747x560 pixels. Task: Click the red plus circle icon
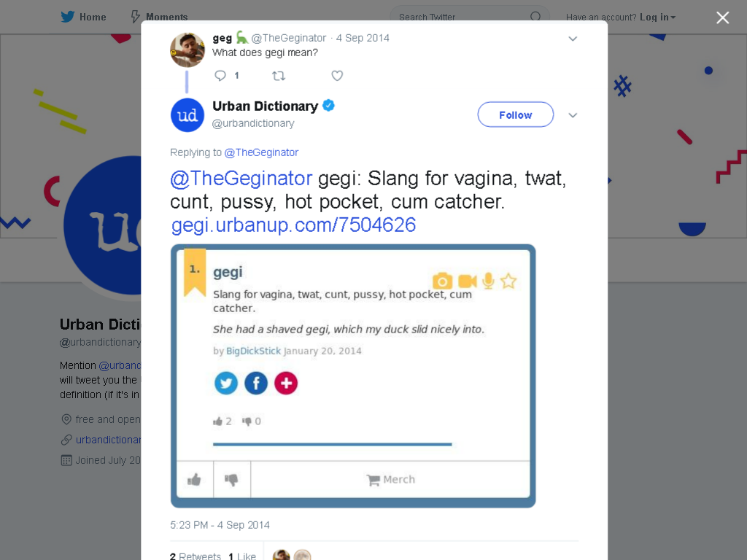(x=286, y=383)
